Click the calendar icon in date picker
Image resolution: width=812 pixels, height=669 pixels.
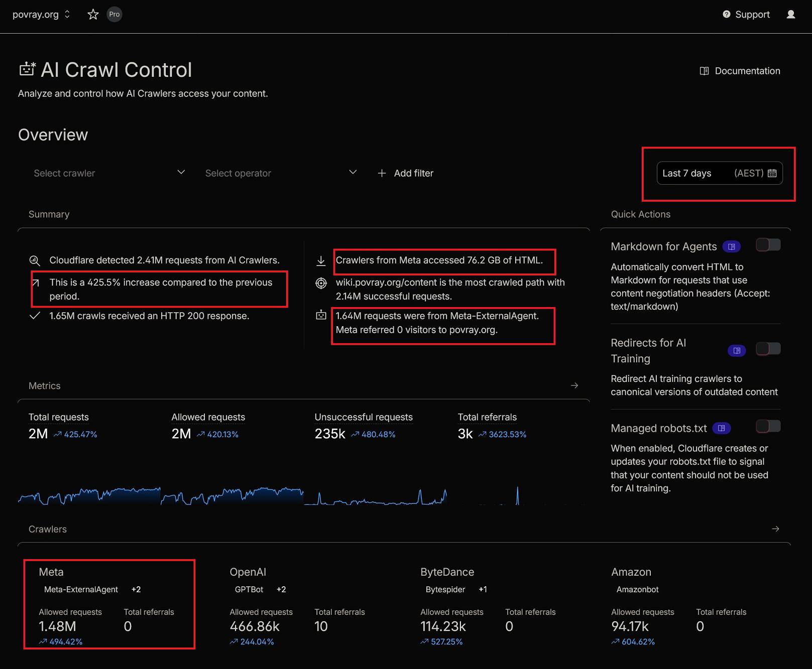[772, 173]
